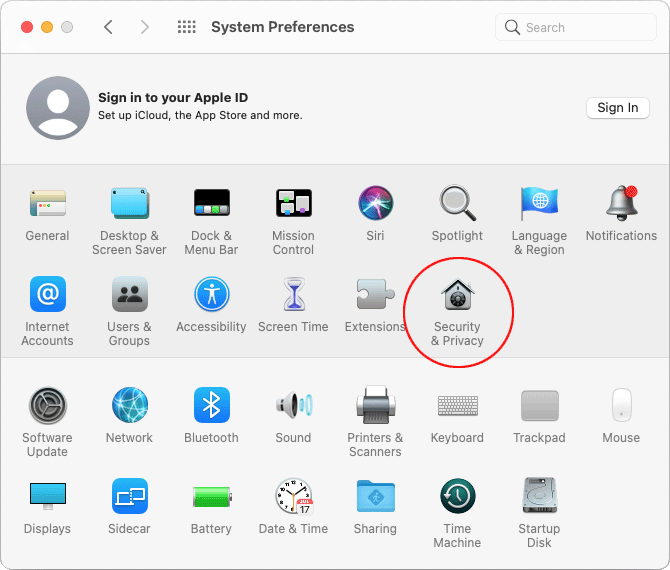670x570 pixels.
Task: Open Accessibility preferences
Action: tap(212, 294)
